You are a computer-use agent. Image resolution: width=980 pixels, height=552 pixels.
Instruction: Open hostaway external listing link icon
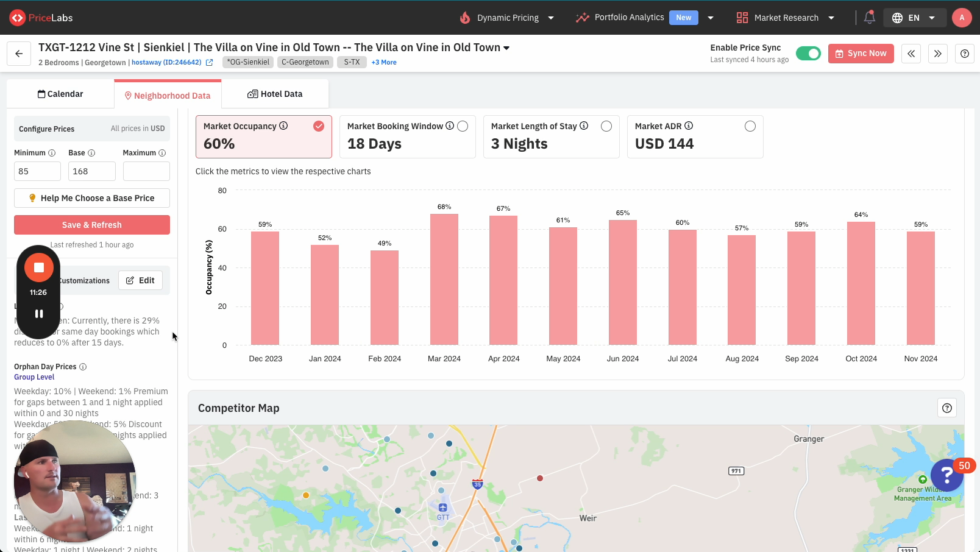coord(210,62)
